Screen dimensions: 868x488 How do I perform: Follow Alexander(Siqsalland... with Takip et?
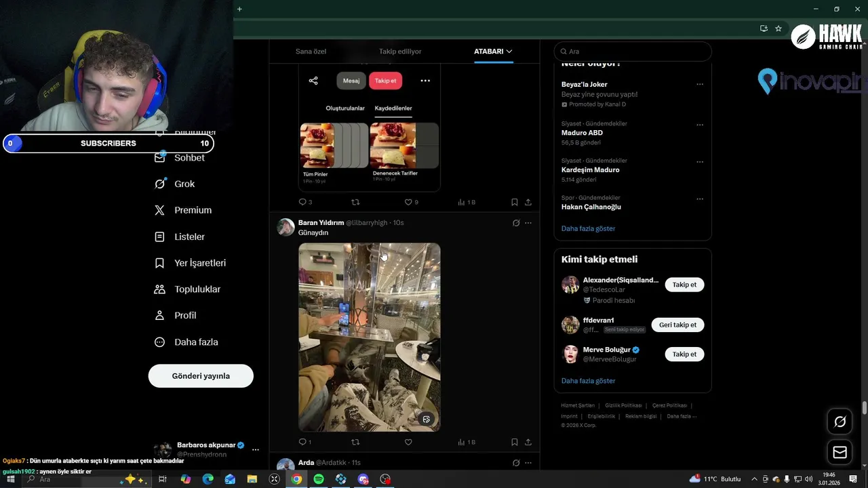pos(684,285)
